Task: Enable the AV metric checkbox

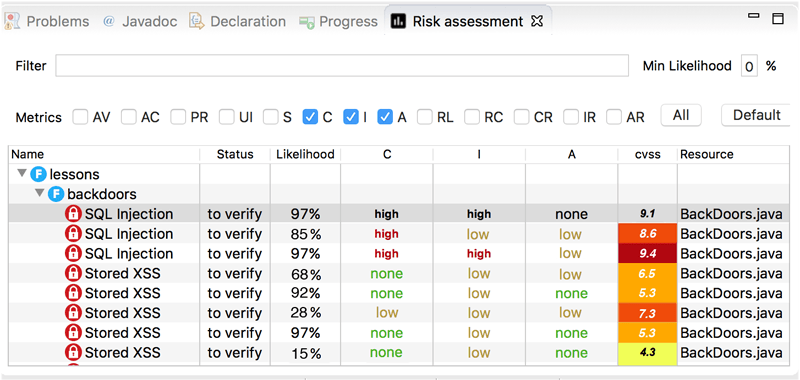Action: 80,117
